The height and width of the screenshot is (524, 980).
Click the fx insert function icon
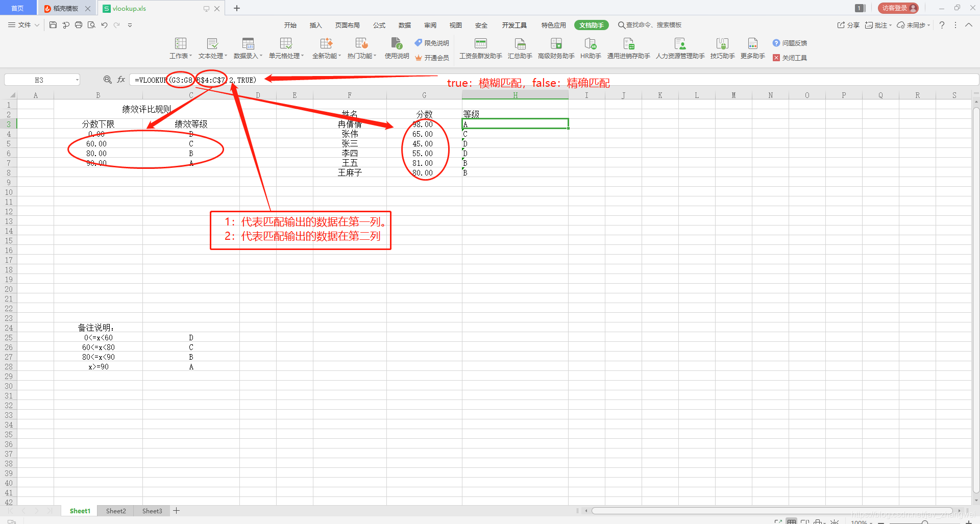[121, 80]
